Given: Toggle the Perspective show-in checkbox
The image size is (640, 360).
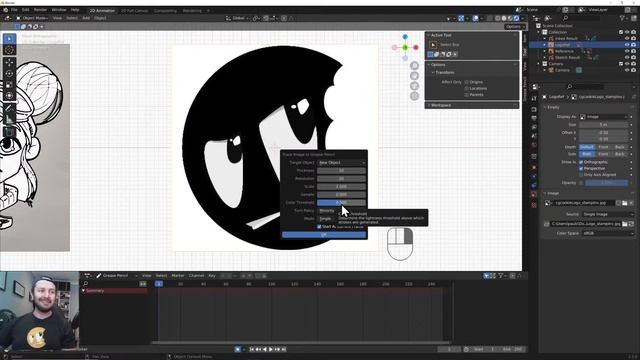Looking at the screenshot, I should 581,168.
